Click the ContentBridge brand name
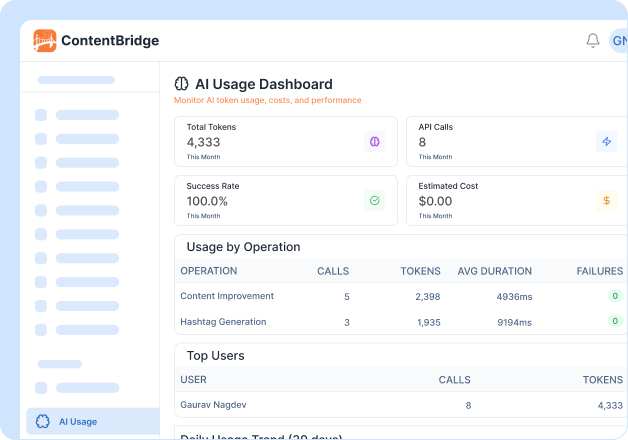This screenshot has width=628, height=440. click(x=110, y=40)
